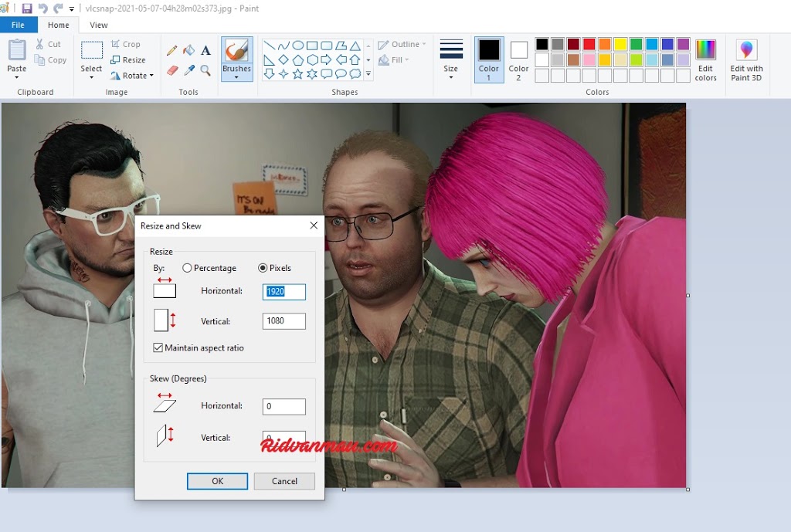Image resolution: width=791 pixels, height=532 pixels.
Task: Click the Resize tool in Image group
Action: tap(128, 60)
